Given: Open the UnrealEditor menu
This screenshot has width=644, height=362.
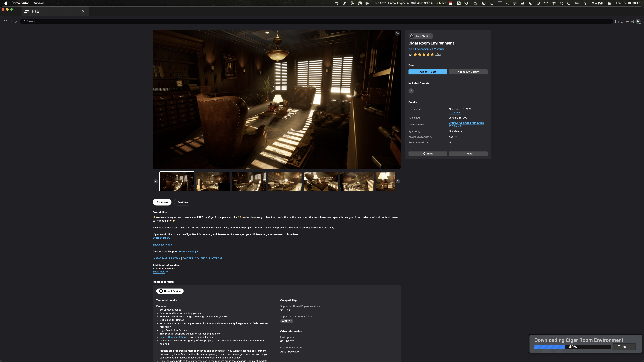Looking at the screenshot, I should coord(20,3).
